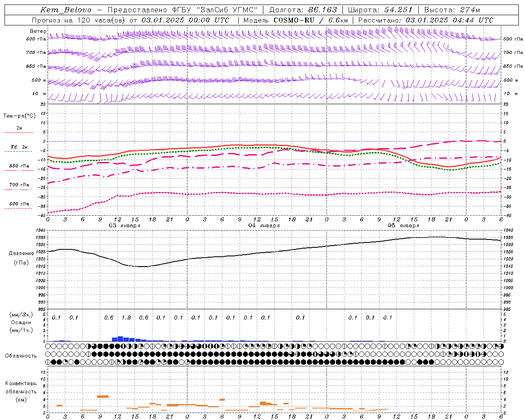Click the '(км)' unit under convective label
This screenshot has width=525, height=420.
(21, 399)
